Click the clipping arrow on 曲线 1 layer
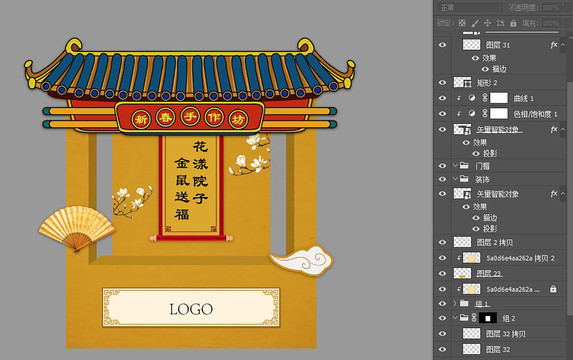The height and width of the screenshot is (360, 573). pos(459,98)
